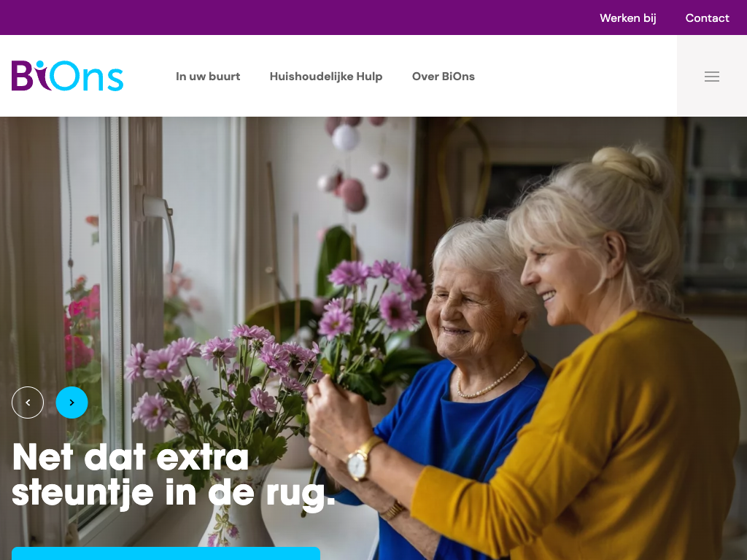Open the Contact link
Image resolution: width=747 pixels, height=560 pixels.
click(x=707, y=18)
